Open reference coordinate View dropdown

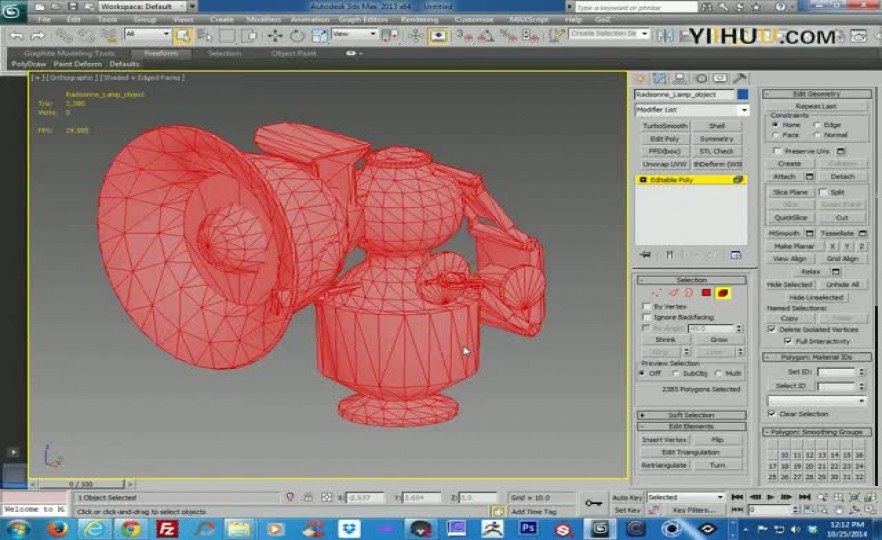click(354, 34)
